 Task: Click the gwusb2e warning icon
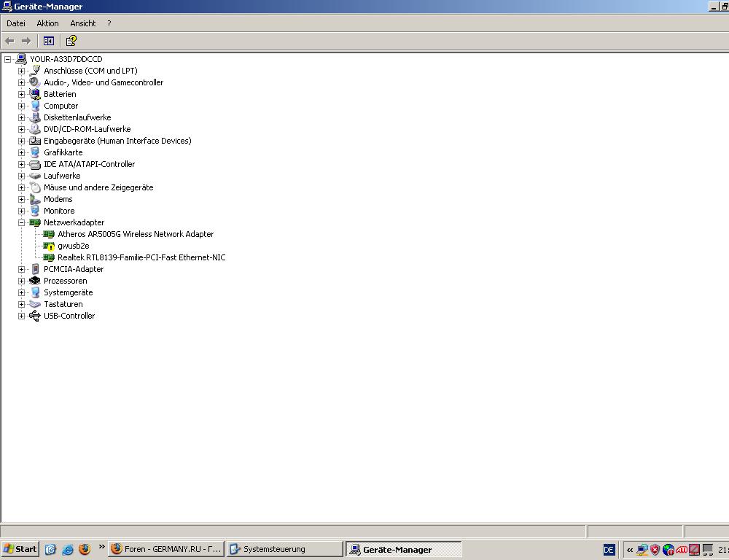(49, 246)
